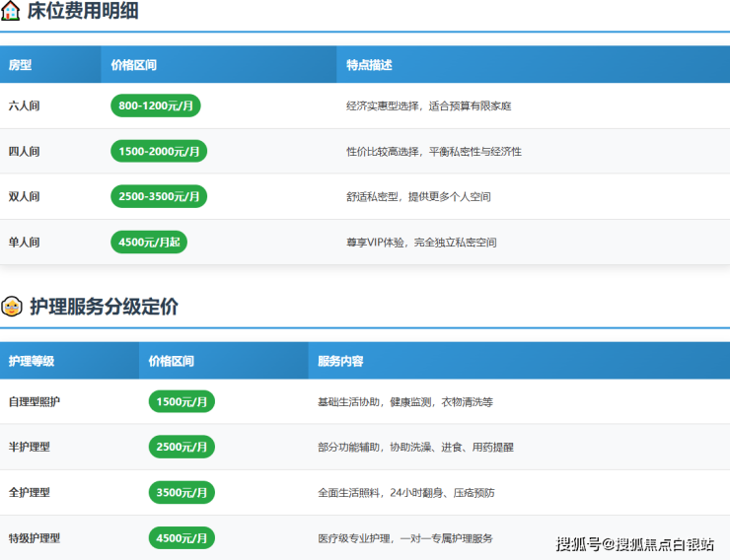Open the 搜狐号@搜狐焦点白银站 watermark link
The height and width of the screenshot is (560, 730).
point(634,543)
